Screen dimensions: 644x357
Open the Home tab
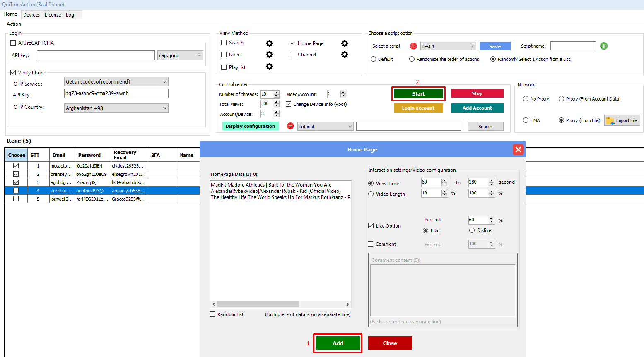click(10, 14)
